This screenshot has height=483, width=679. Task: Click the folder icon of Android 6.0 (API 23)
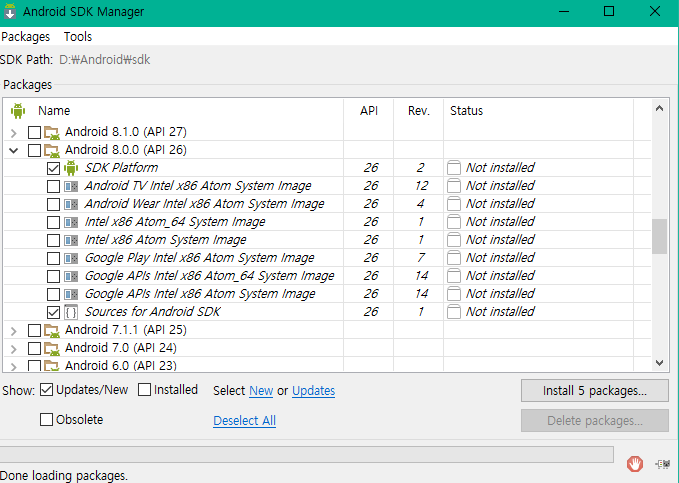[52, 366]
